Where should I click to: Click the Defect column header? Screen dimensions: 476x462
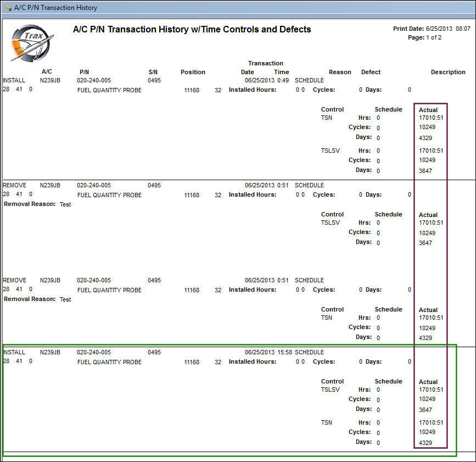pos(371,72)
